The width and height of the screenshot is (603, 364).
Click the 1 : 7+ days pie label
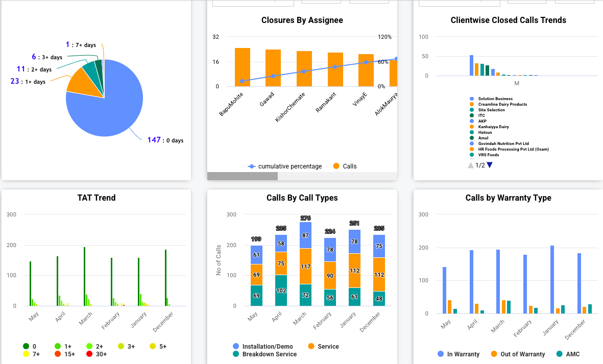(x=81, y=44)
